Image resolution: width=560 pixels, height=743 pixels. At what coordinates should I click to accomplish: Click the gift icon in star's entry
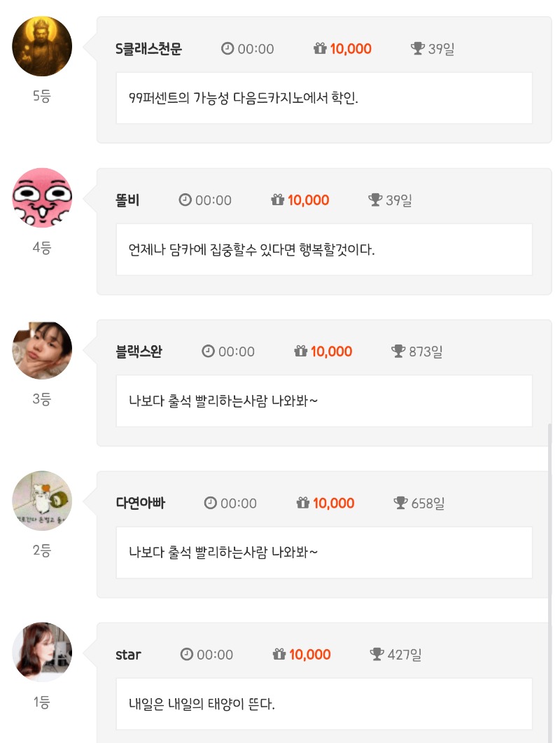(x=279, y=655)
